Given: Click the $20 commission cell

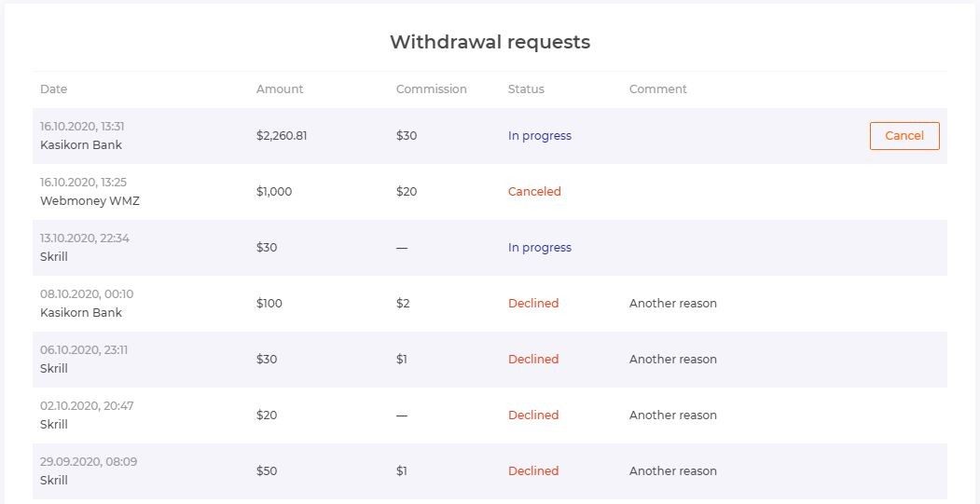Looking at the screenshot, I should coord(407,192).
